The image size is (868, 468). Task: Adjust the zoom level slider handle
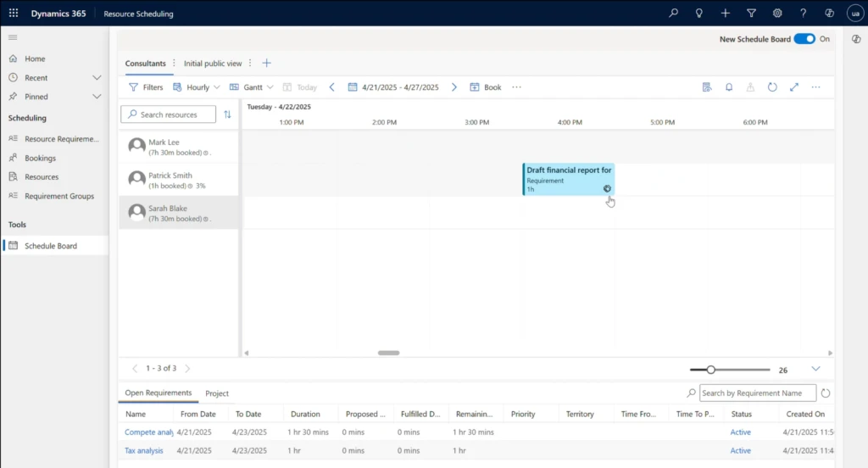click(710, 370)
